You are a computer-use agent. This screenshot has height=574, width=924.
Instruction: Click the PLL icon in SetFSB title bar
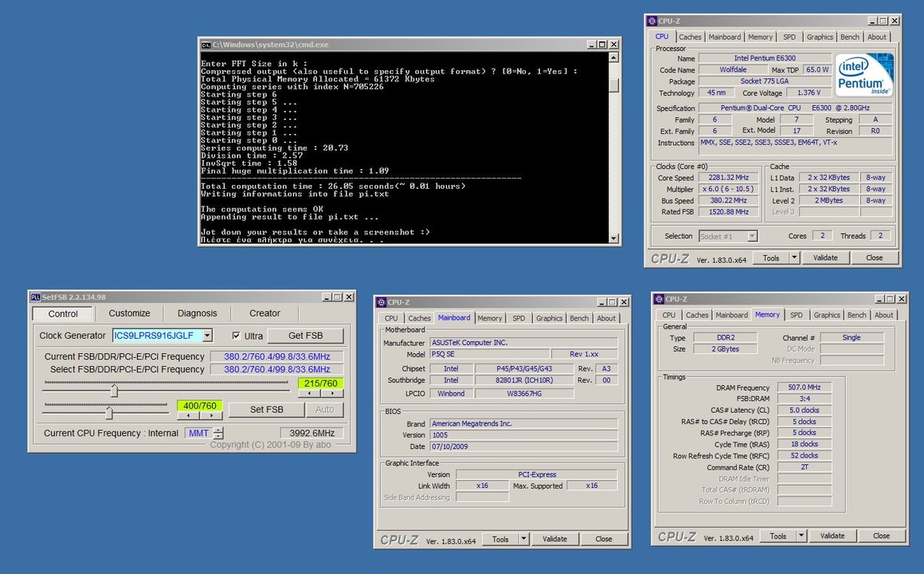coord(35,297)
